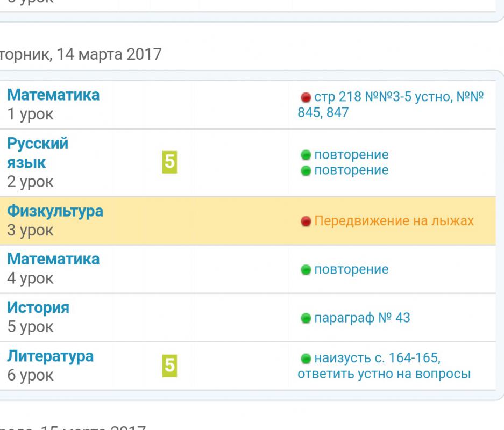The height and width of the screenshot is (430, 504).
Task: Open повторение homework in 4 урок row
Action: (351, 270)
